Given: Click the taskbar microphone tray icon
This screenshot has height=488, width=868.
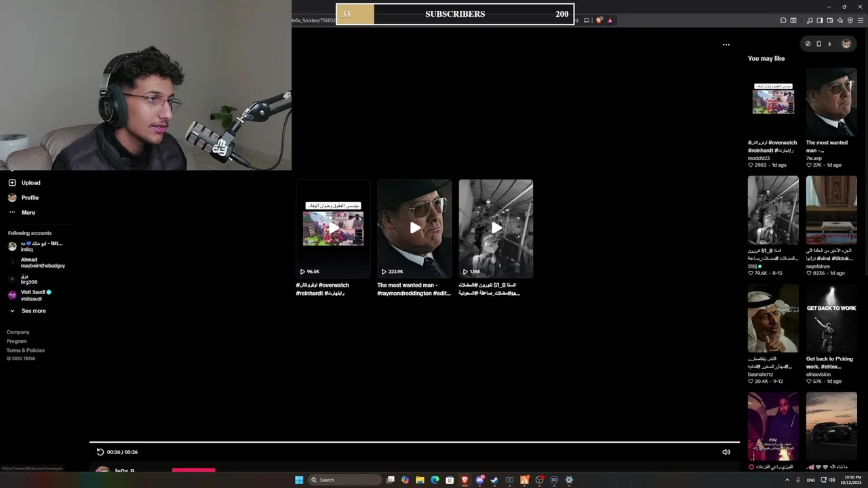Looking at the screenshot, I should [x=799, y=480].
